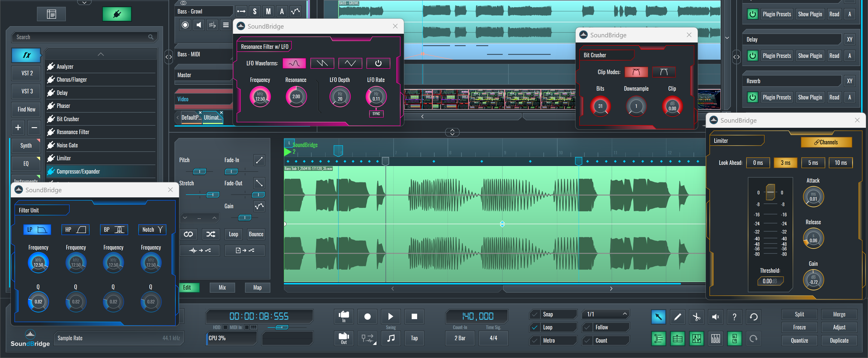Click the transport record button
Viewport: 868px width, 358px height.
[368, 317]
